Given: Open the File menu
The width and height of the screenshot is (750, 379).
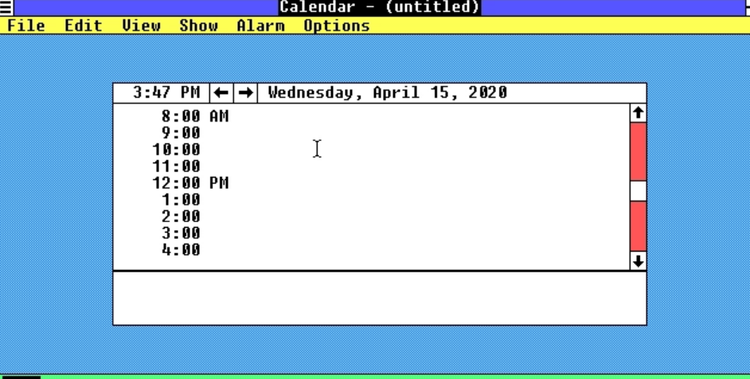Looking at the screenshot, I should [26, 25].
